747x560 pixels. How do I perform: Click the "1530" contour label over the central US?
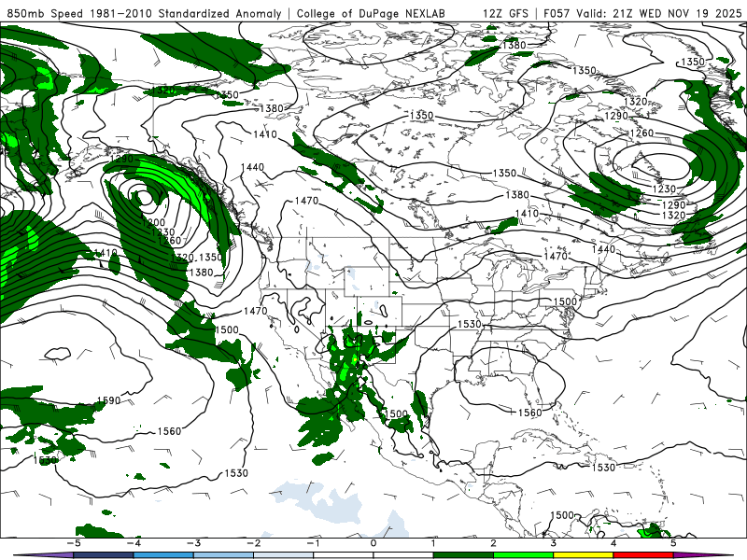tap(470, 324)
